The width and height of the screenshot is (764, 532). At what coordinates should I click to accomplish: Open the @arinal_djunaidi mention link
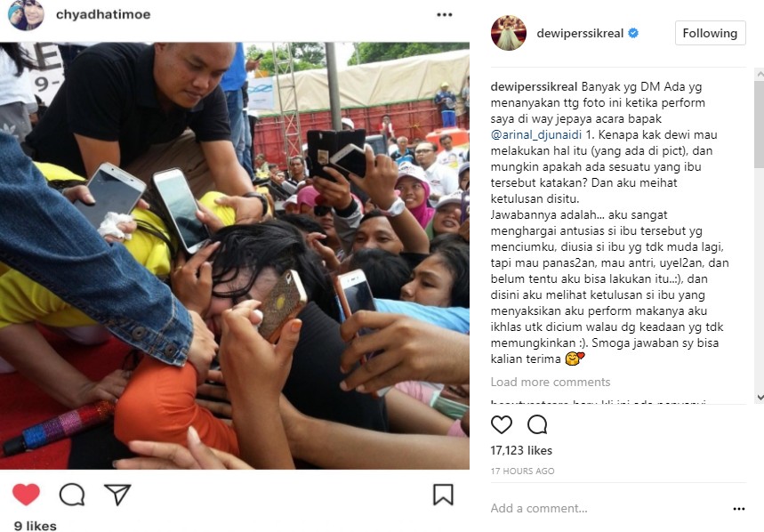point(536,135)
